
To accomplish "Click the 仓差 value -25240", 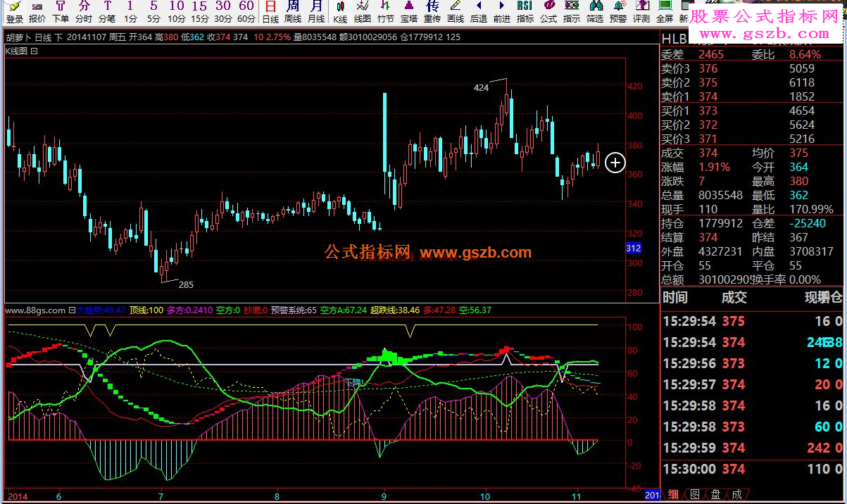I will [x=808, y=223].
